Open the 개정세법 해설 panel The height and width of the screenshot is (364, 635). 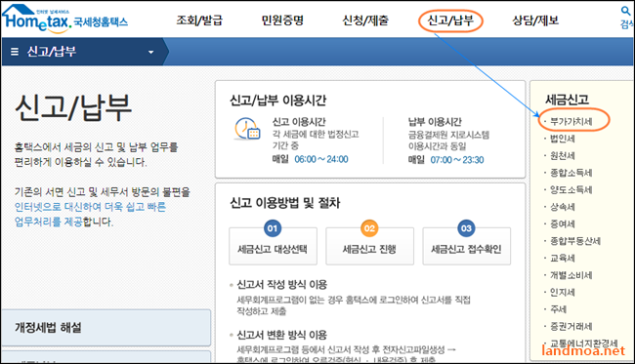click(106, 328)
